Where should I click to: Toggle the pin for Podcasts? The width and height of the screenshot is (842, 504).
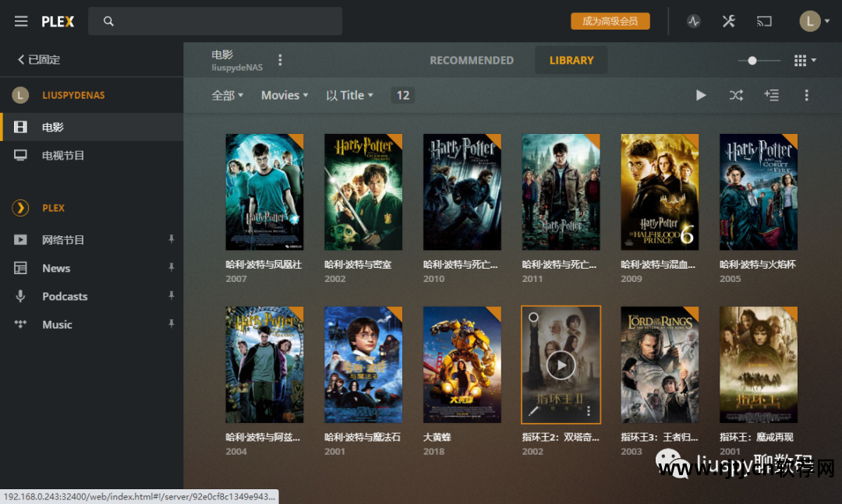pos(172,296)
